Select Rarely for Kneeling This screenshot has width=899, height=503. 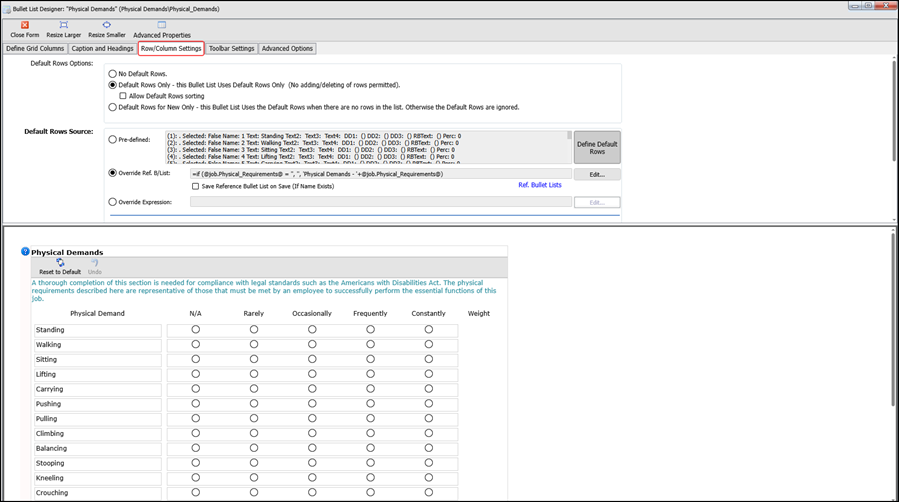[x=254, y=478]
